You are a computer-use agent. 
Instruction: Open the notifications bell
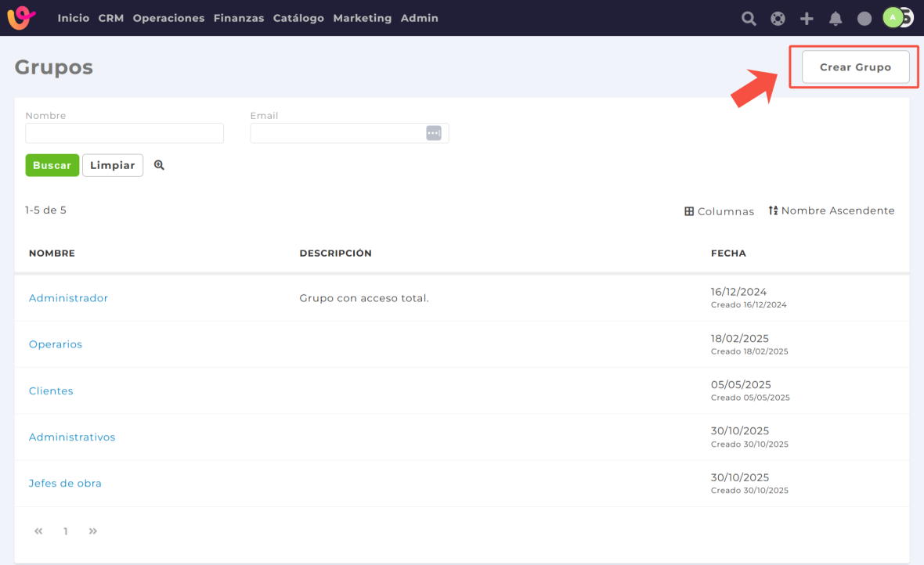[x=836, y=19]
